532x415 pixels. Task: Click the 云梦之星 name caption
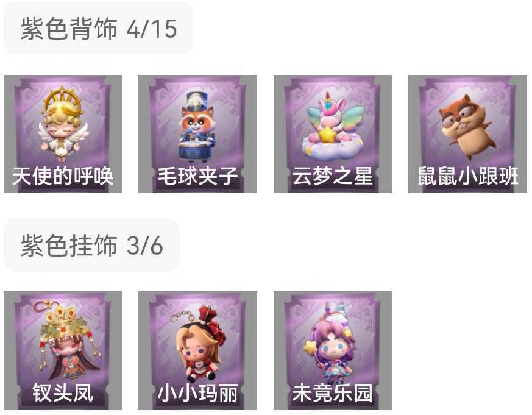(333, 176)
